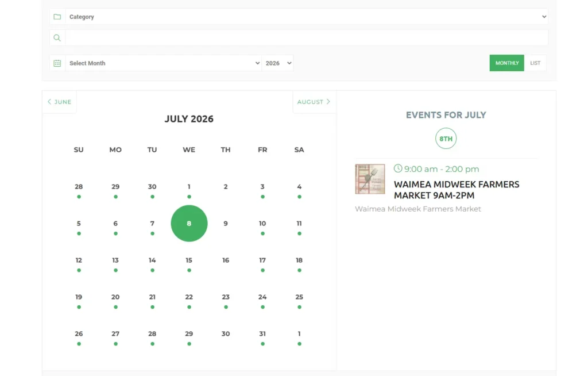Select July 23 on the calendar
This screenshot has width=588, height=376.
pos(226,297)
